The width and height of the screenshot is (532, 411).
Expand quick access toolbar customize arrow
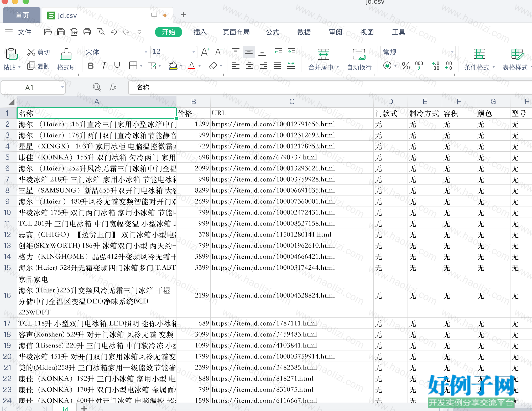tap(139, 32)
